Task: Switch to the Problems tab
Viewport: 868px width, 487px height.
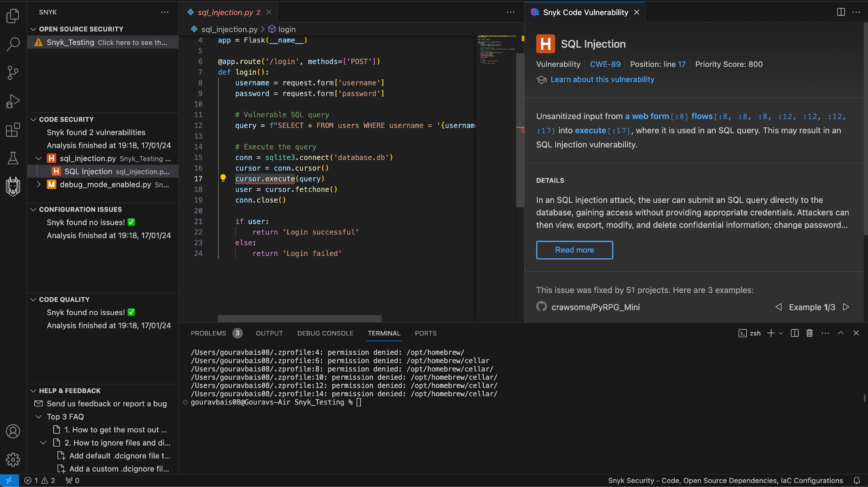Action: point(208,333)
